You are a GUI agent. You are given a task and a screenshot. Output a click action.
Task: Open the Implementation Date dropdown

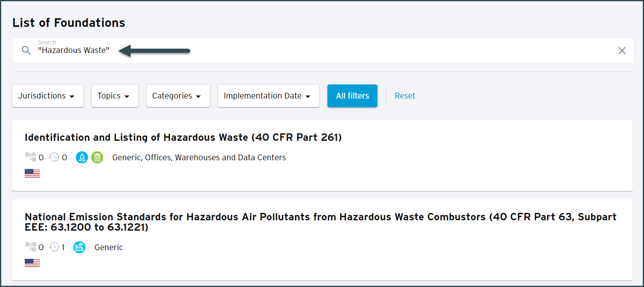(269, 96)
